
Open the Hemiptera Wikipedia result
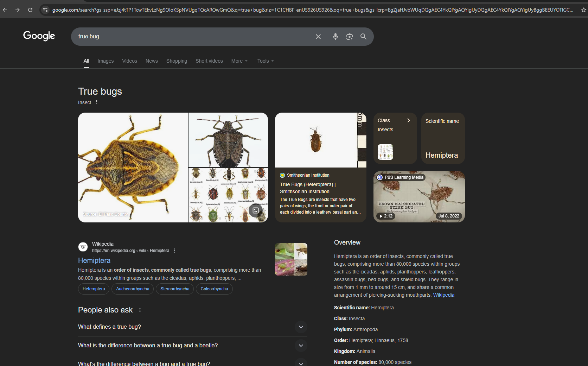click(94, 260)
